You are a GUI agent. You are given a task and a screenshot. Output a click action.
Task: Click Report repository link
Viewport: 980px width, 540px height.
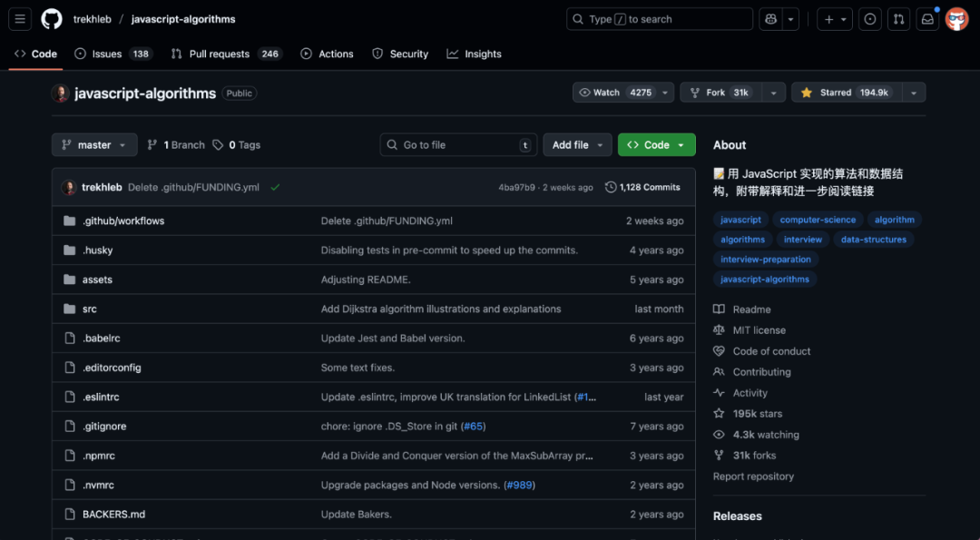pos(753,476)
